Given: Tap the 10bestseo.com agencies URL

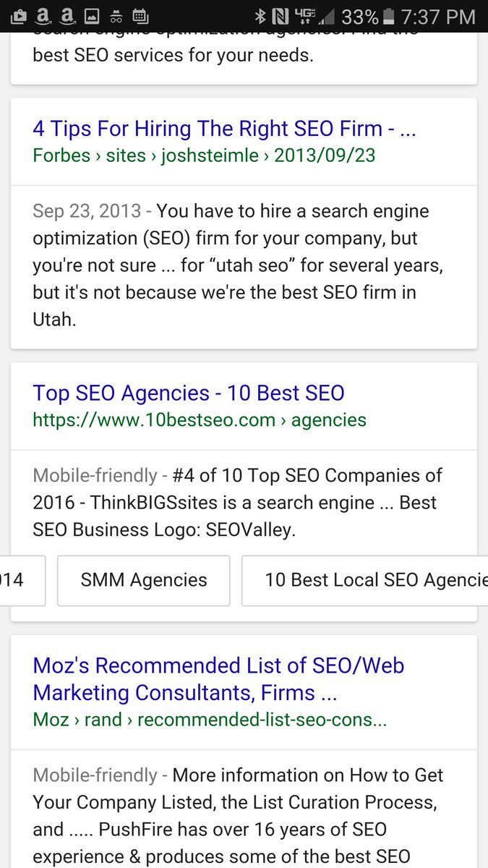Looking at the screenshot, I should pos(199,420).
